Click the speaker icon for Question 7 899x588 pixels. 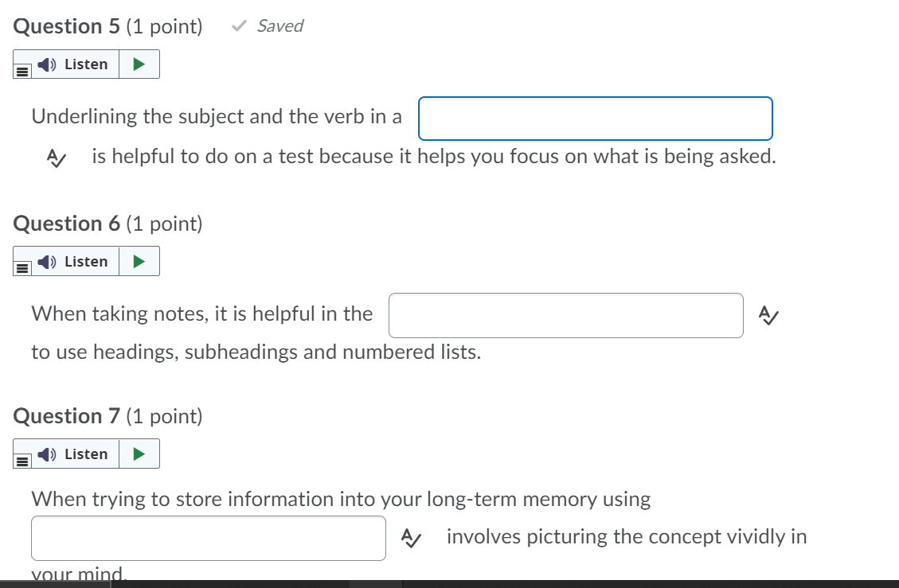(x=45, y=454)
